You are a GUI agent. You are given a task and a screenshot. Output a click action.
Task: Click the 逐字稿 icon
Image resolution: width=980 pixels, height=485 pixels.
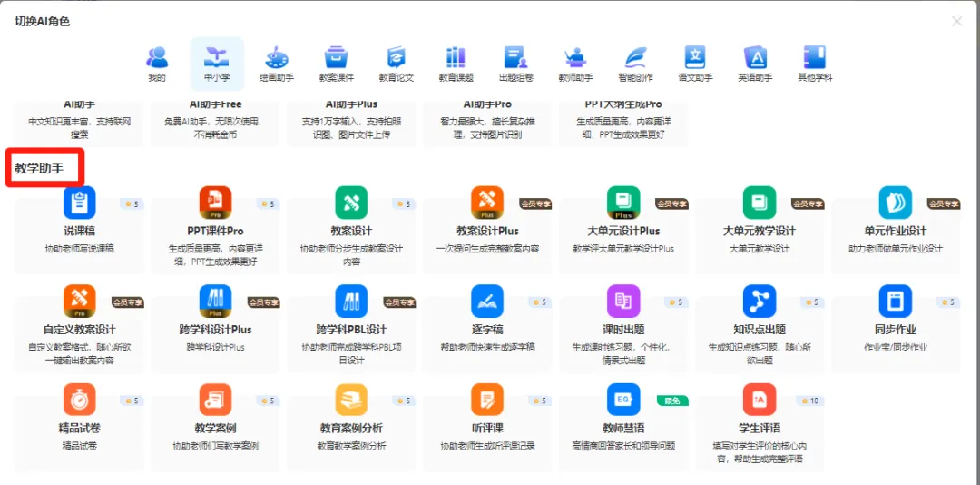(487, 301)
